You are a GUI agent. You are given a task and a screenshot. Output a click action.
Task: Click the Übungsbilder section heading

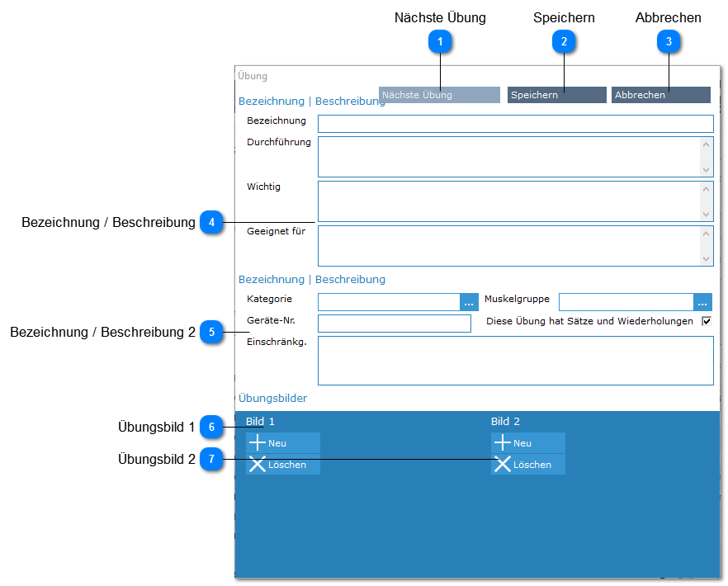point(272,399)
